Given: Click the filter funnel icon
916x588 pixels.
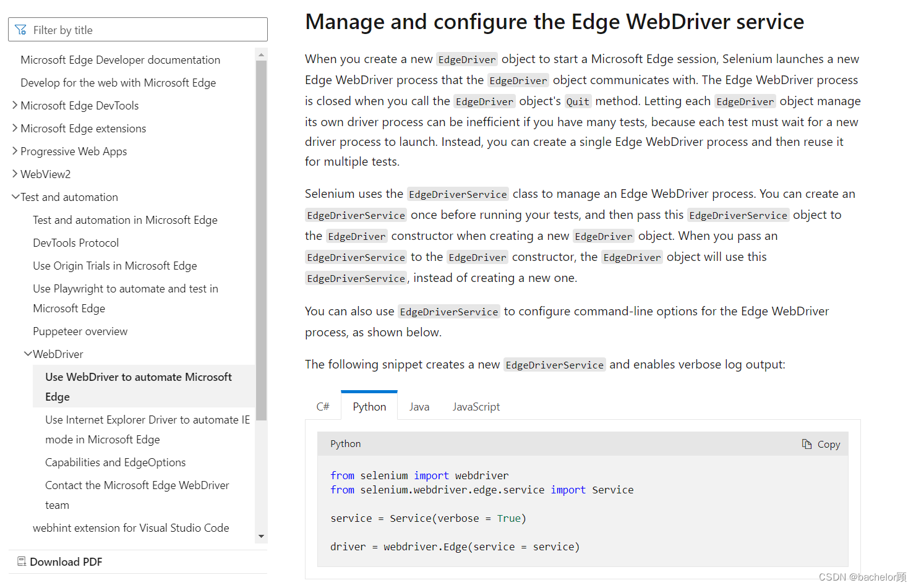Looking at the screenshot, I should click(x=21, y=30).
